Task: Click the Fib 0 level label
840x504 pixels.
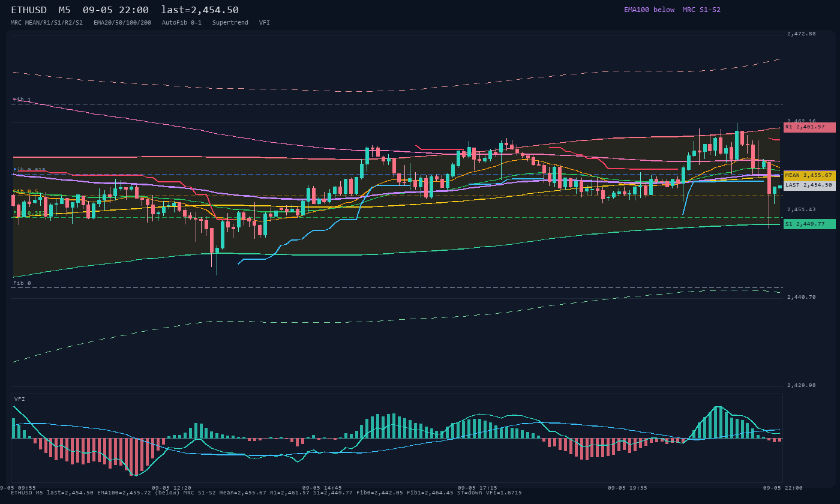Action: [22, 283]
